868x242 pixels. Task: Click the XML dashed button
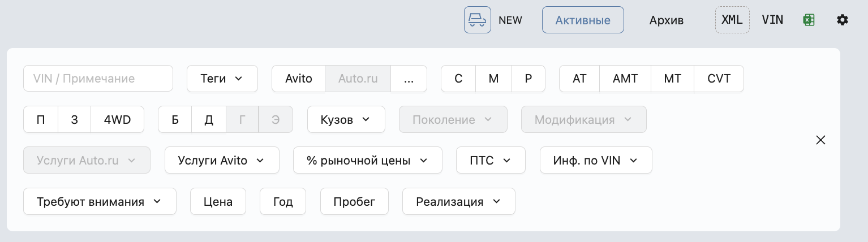(x=732, y=20)
